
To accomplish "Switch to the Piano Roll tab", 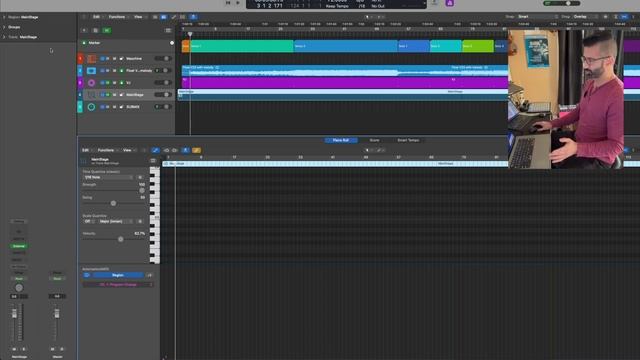I will 341,140.
